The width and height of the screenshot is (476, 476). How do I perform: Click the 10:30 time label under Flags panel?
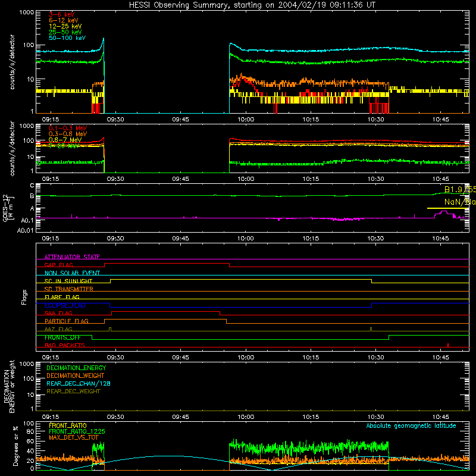375,358
